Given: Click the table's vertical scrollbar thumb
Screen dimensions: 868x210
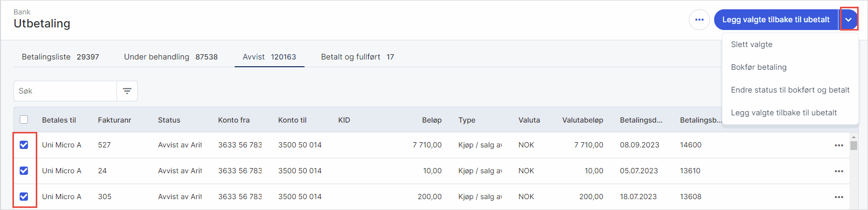Looking at the screenshot, I should (x=853, y=144).
